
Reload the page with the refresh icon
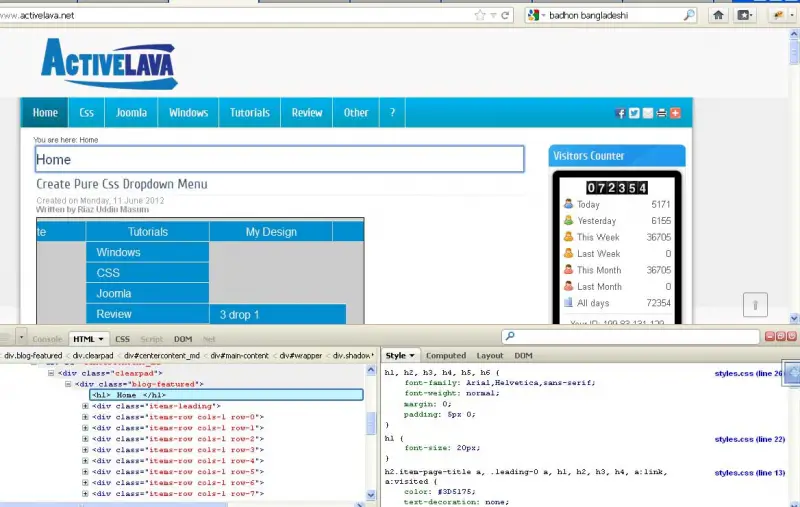coord(505,15)
